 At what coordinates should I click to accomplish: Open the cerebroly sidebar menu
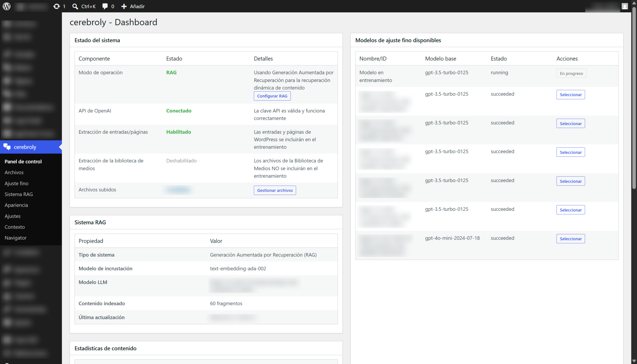coord(31,147)
